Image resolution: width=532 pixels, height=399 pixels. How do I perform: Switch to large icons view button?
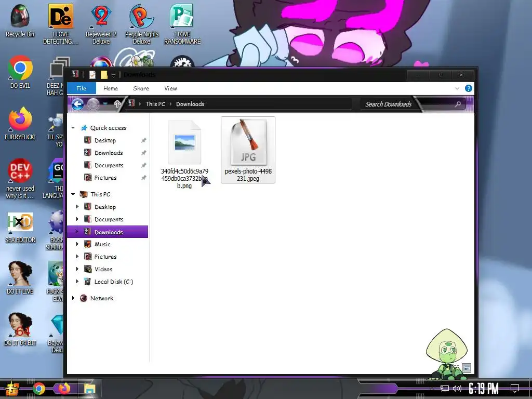(467, 368)
